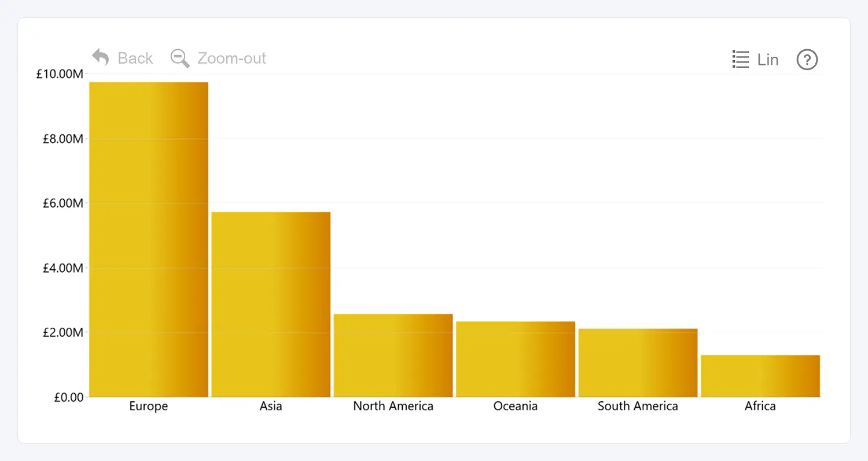Click the £10.00M y-axis label
This screenshot has width=868, height=461.
[60, 74]
